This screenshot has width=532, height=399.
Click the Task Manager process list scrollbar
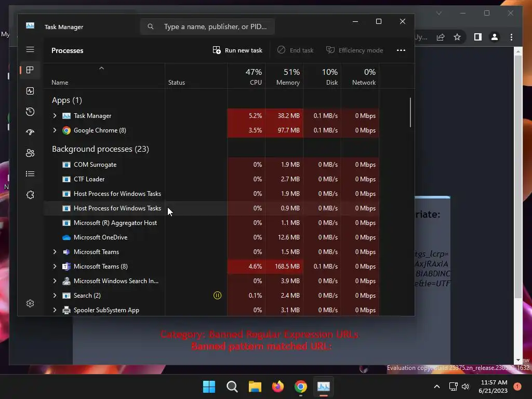410,113
